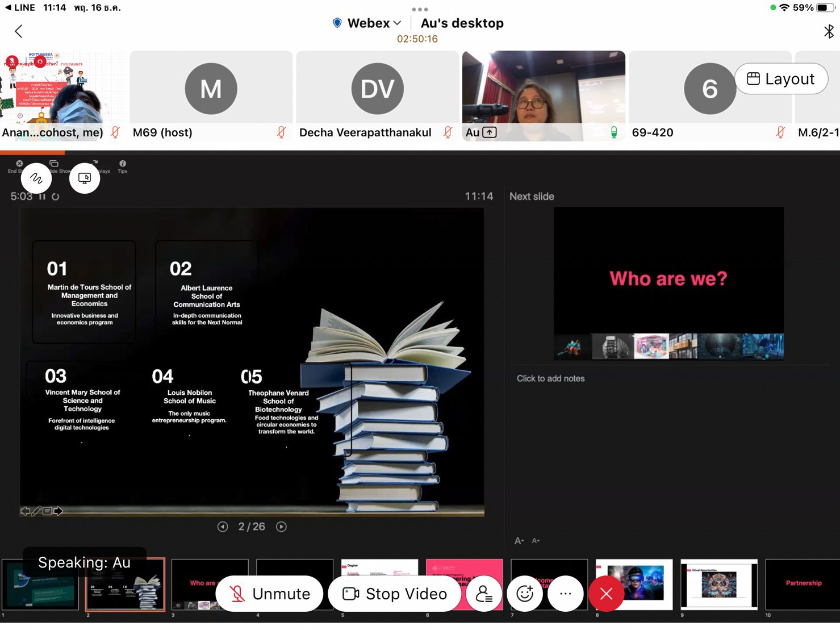Select the 'Who are we?' next slide preview
Viewport: 840px width, 630px height.
[x=668, y=283]
